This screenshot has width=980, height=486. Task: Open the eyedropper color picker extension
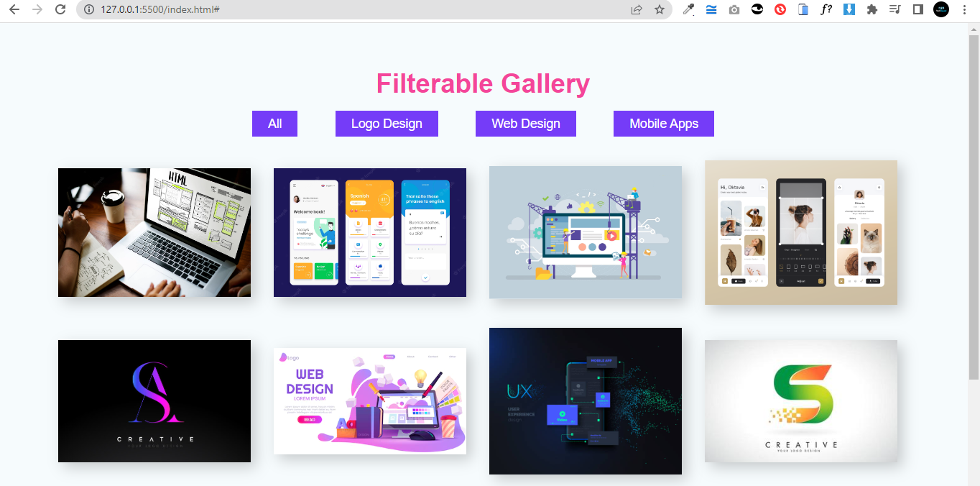click(688, 9)
